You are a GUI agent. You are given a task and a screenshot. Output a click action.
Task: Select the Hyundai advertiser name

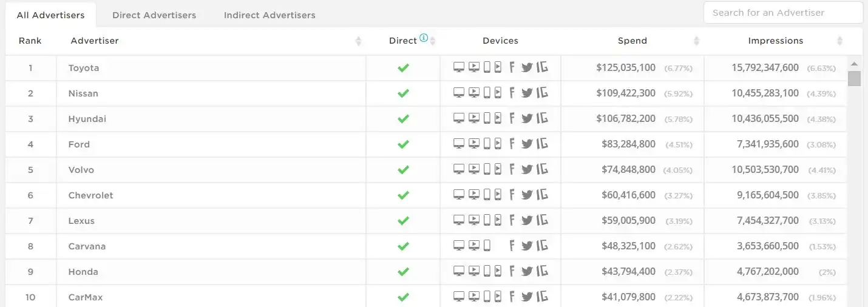coord(87,119)
